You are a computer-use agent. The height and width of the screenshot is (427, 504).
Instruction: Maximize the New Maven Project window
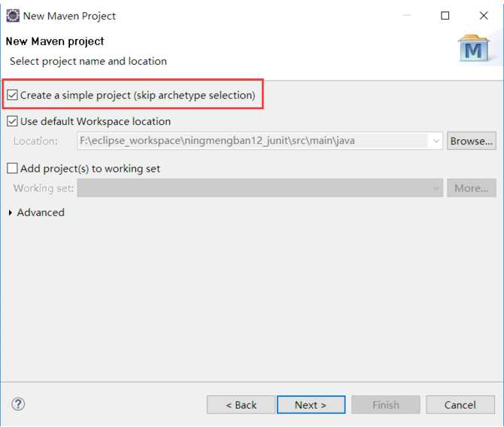tap(445, 16)
